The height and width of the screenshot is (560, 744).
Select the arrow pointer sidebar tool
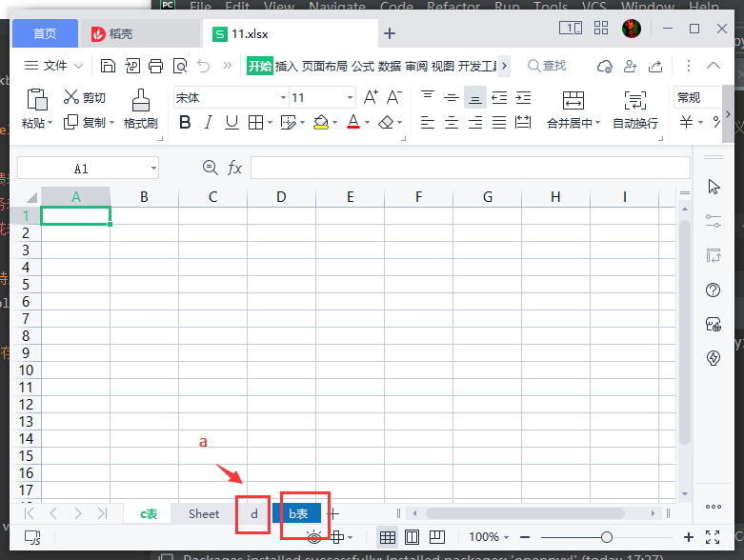[714, 187]
